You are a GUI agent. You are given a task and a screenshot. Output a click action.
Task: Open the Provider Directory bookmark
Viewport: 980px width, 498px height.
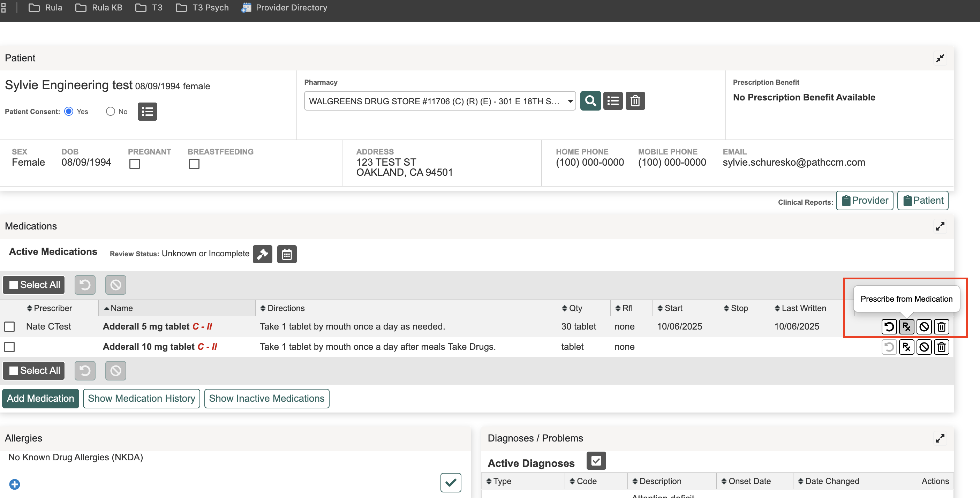(284, 8)
